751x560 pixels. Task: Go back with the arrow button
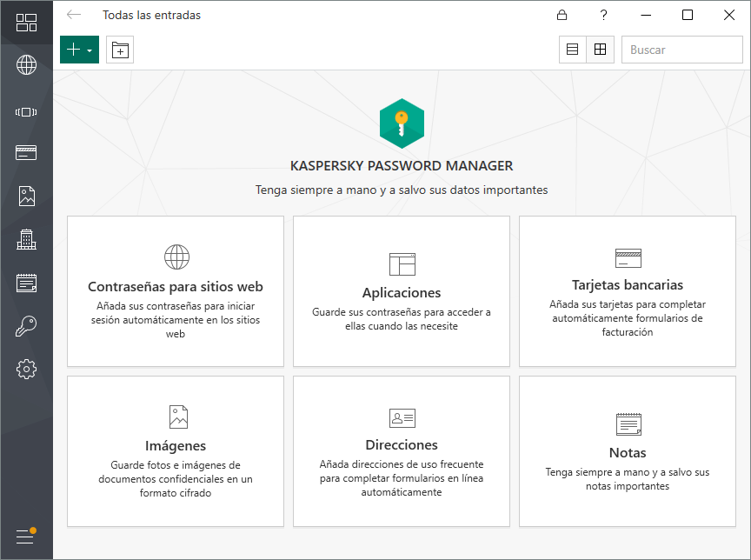point(74,15)
